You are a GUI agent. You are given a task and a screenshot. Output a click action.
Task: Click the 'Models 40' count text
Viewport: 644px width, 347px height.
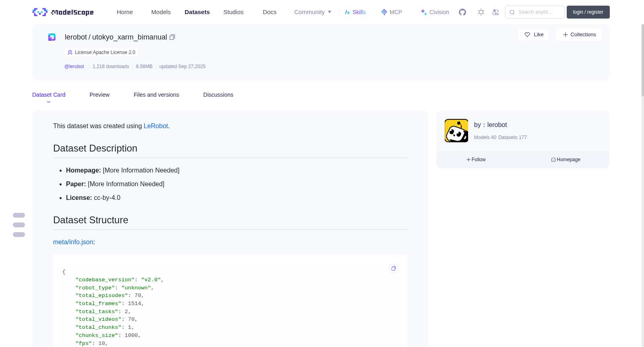click(485, 137)
